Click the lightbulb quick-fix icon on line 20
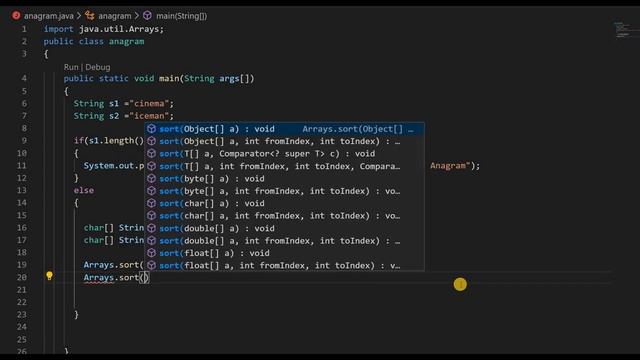The width and height of the screenshot is (640, 360). 49,276
